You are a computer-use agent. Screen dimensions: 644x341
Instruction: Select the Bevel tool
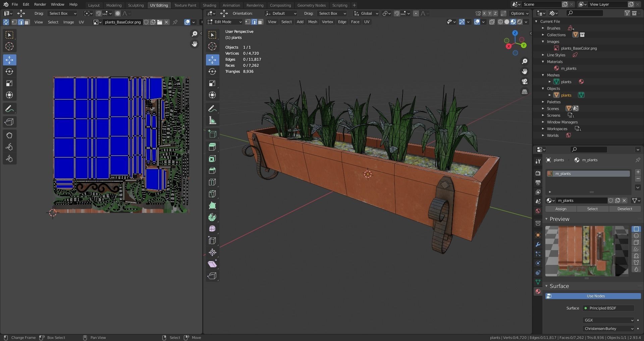(x=212, y=170)
